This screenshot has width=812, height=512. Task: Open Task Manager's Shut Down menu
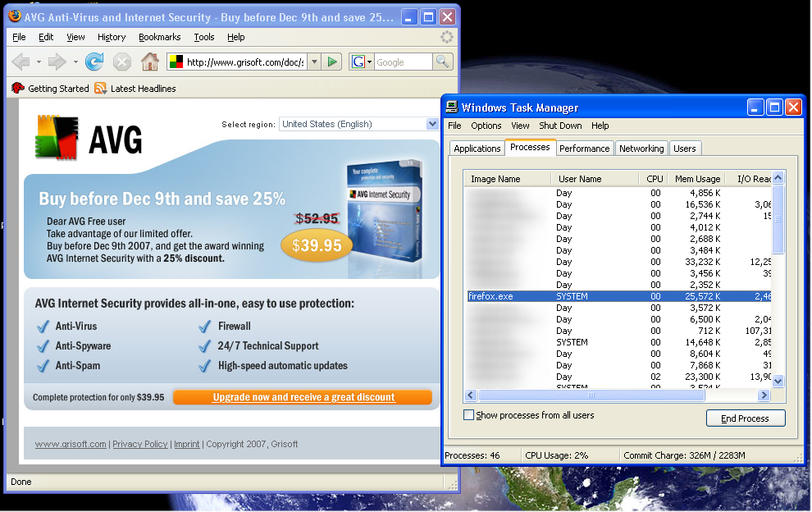pyautogui.click(x=560, y=126)
